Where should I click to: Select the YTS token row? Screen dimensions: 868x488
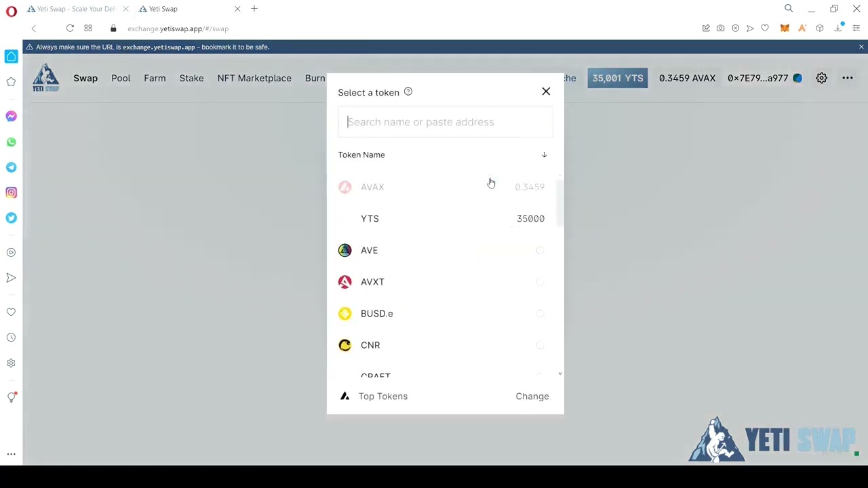[x=441, y=218]
